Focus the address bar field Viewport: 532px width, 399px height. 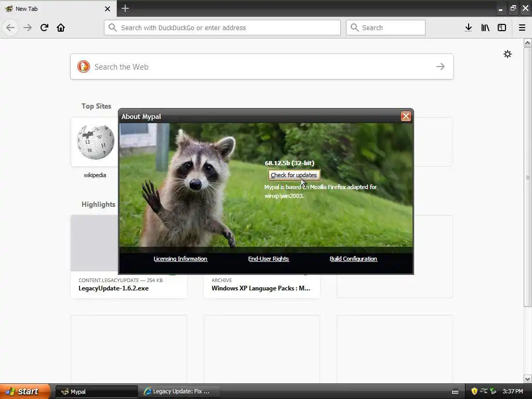pos(222,28)
